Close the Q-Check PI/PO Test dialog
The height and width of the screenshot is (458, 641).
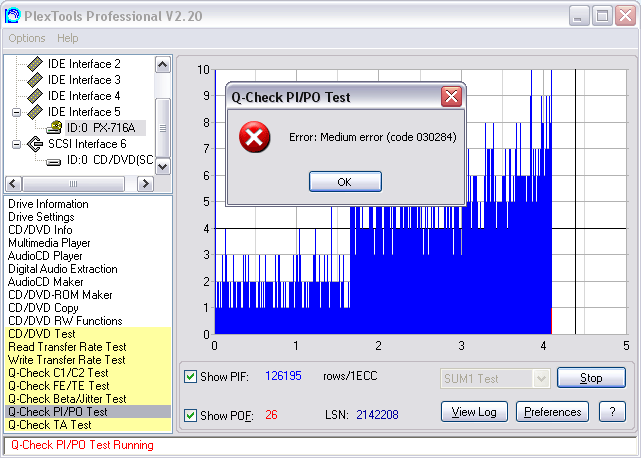[x=451, y=97]
